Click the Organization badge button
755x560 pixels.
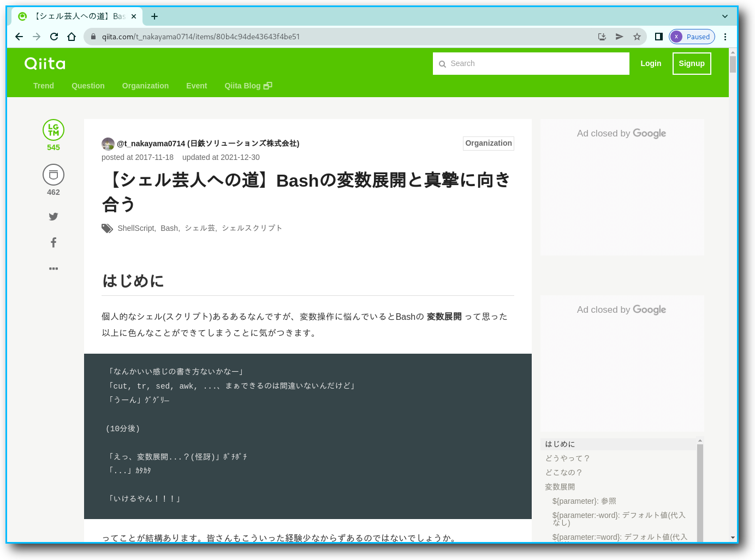coord(489,143)
